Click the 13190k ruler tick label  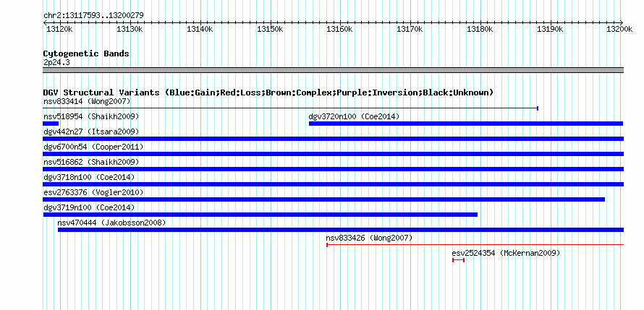pyautogui.click(x=549, y=29)
